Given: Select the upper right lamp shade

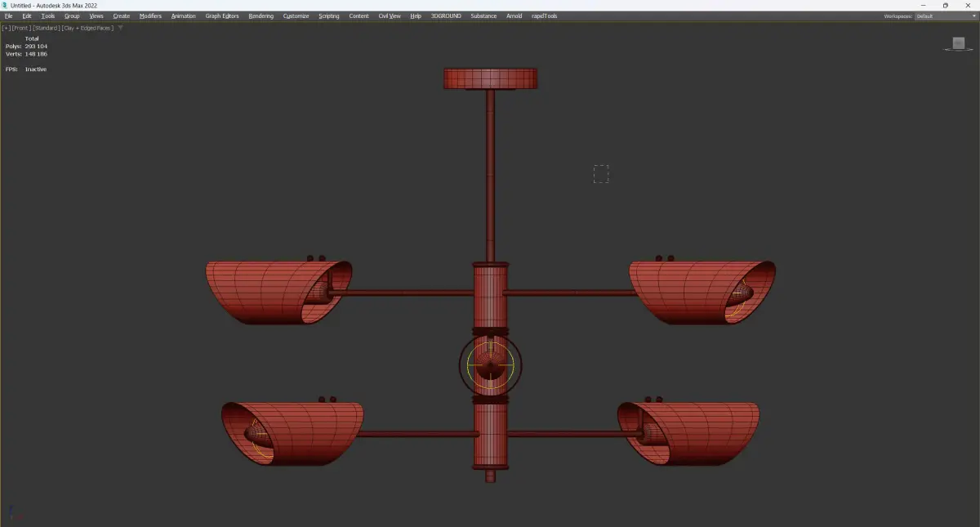Looking at the screenshot, I should [686, 292].
